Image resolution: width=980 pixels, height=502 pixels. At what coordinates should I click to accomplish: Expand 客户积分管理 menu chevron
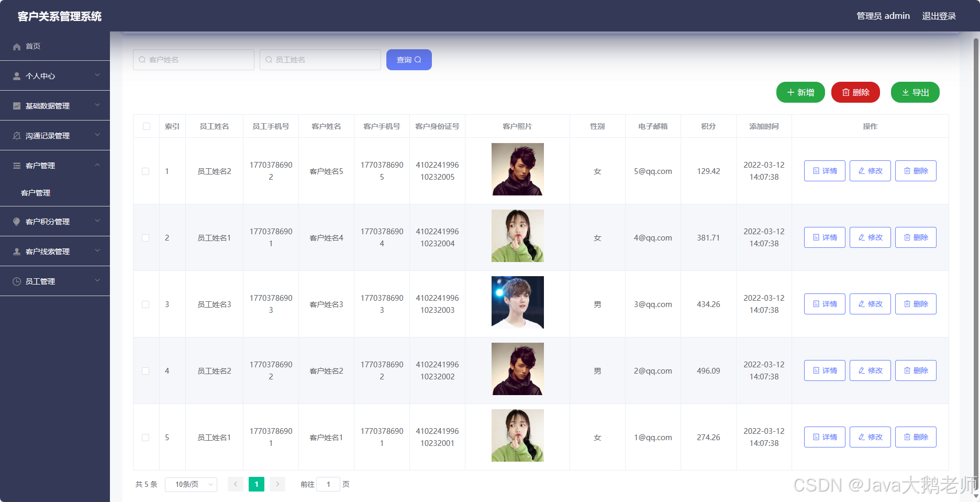pyautogui.click(x=97, y=221)
